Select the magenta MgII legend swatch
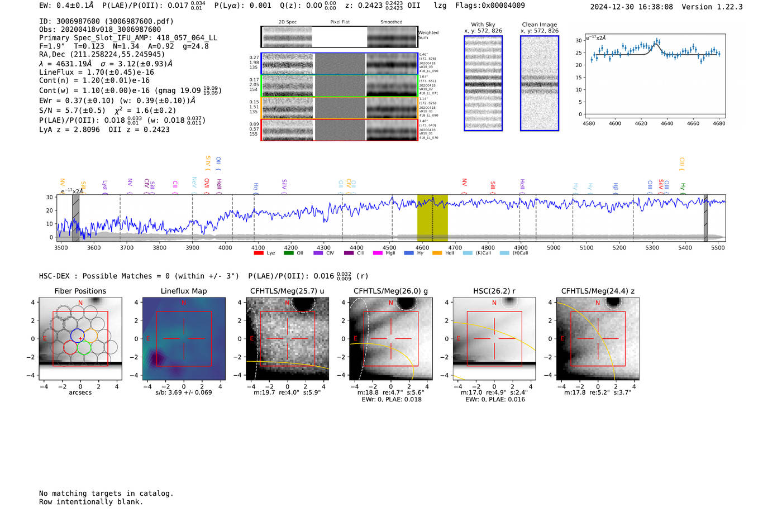 point(378,253)
